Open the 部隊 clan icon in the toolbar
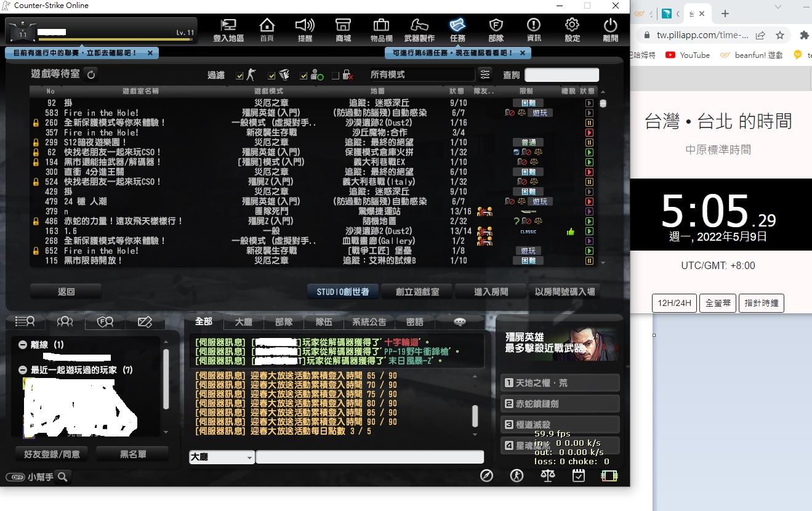The image size is (812, 511). pyautogui.click(x=496, y=29)
